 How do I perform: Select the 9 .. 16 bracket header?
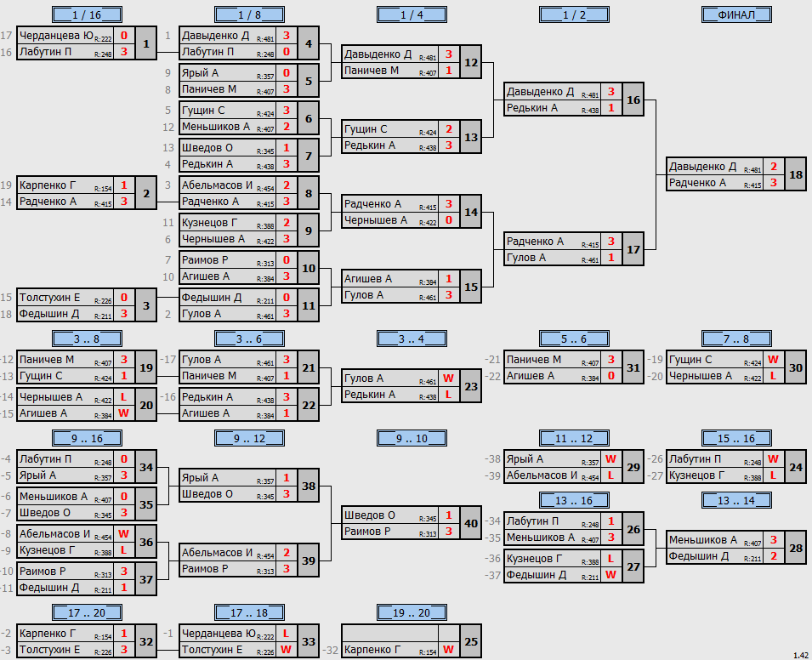pos(87,438)
